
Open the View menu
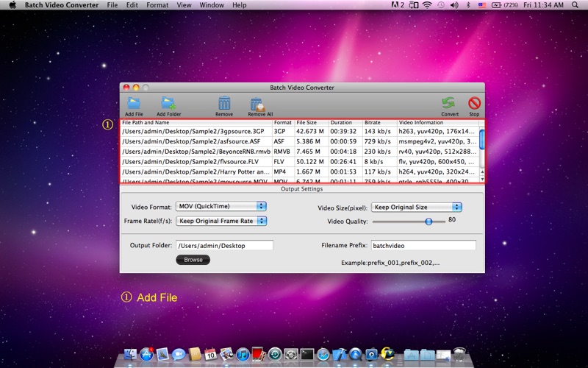click(x=184, y=5)
